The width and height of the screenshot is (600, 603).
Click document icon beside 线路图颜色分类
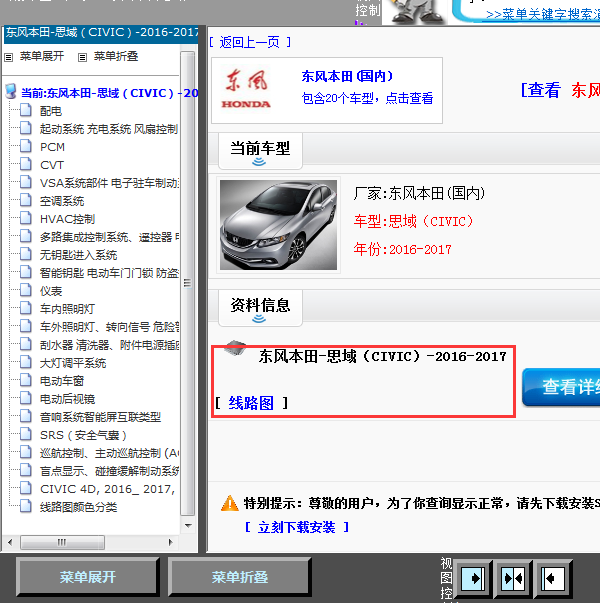pos(26,506)
